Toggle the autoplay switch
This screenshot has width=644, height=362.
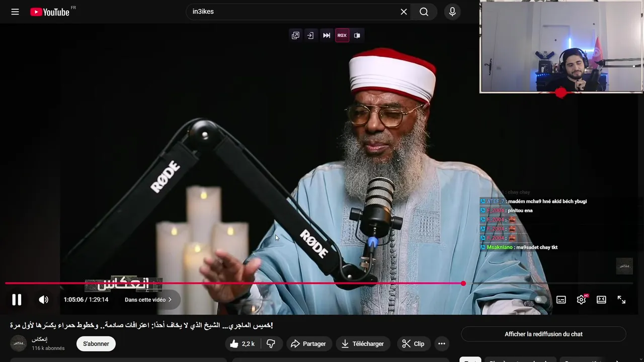click(541, 300)
